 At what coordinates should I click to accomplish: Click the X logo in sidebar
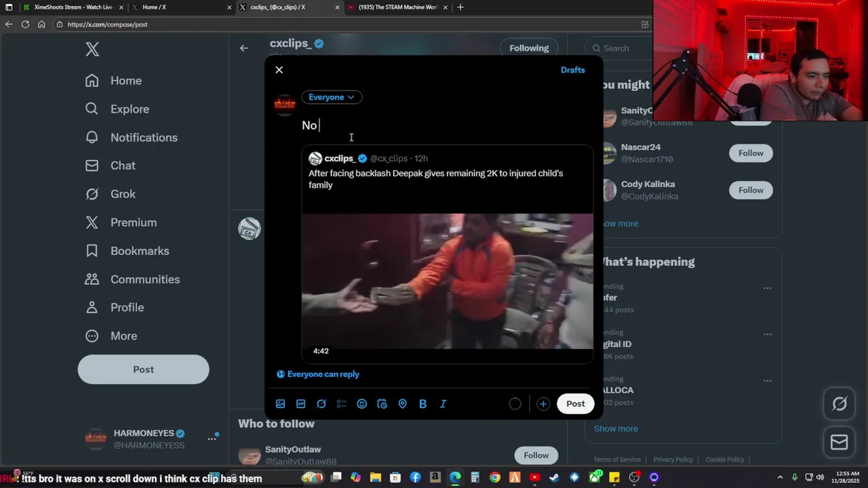point(92,49)
